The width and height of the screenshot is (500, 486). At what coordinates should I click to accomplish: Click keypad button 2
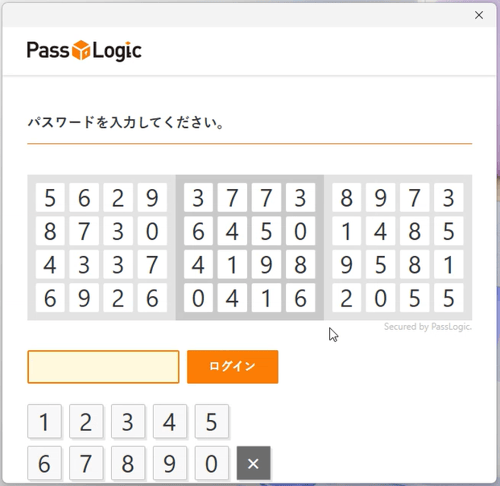(x=86, y=421)
